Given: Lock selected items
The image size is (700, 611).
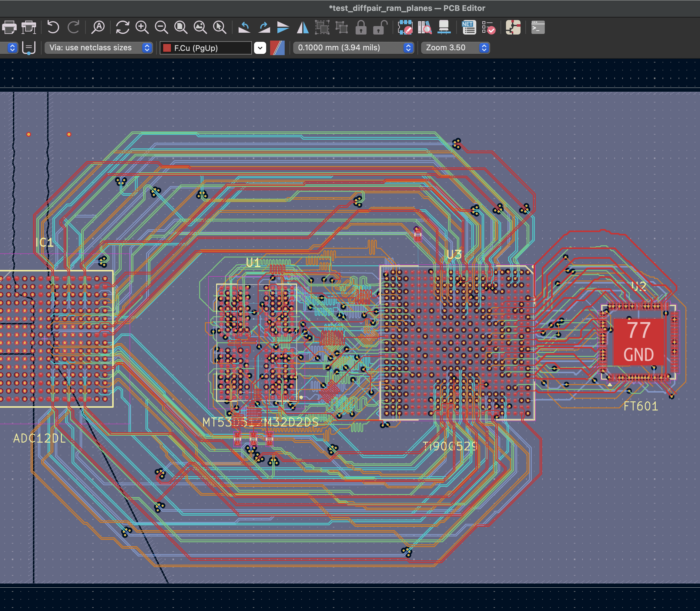Looking at the screenshot, I should [361, 27].
